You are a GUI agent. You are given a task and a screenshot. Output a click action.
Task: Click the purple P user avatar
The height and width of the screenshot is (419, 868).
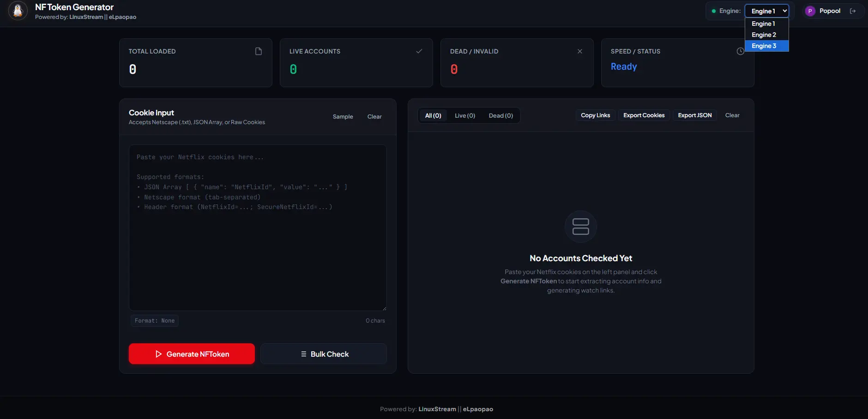point(810,11)
